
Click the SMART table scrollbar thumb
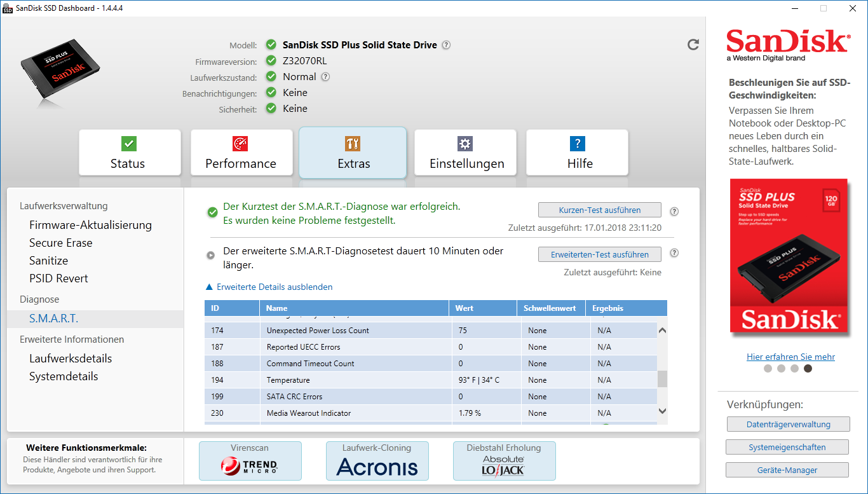[663, 379]
